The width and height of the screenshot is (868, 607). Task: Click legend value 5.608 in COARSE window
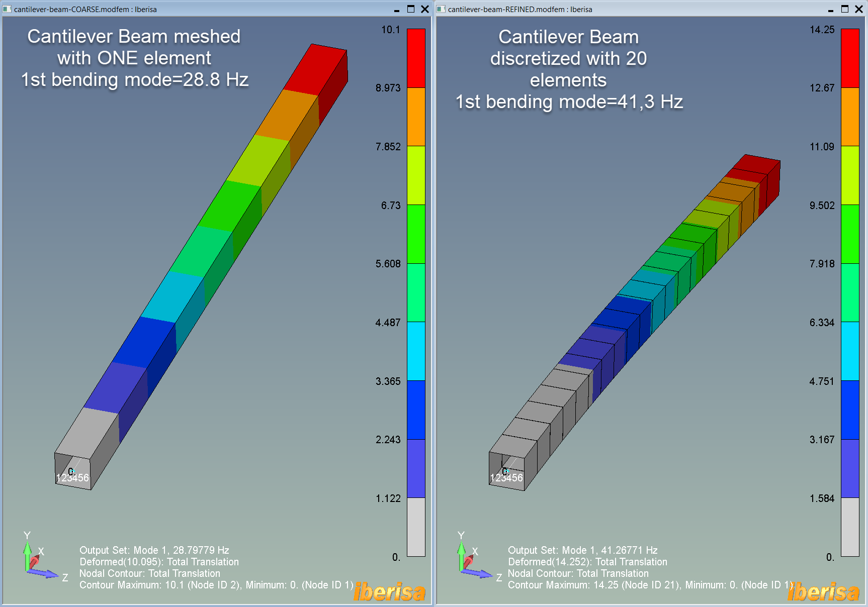388,264
